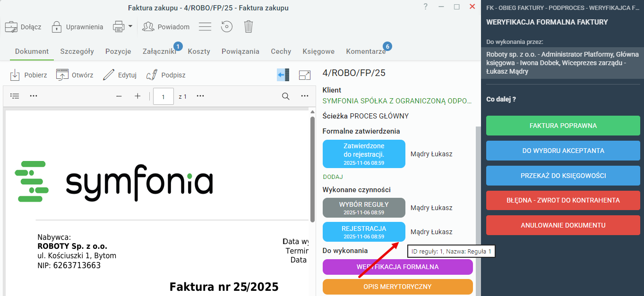Click the expand to fullscreen preview icon

(x=305, y=75)
